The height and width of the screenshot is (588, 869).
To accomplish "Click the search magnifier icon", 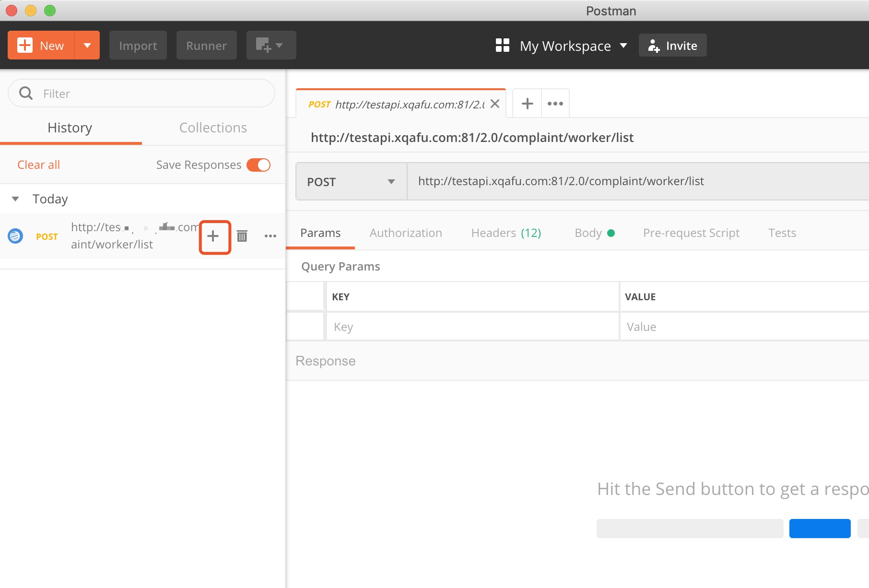I will coord(26,93).
